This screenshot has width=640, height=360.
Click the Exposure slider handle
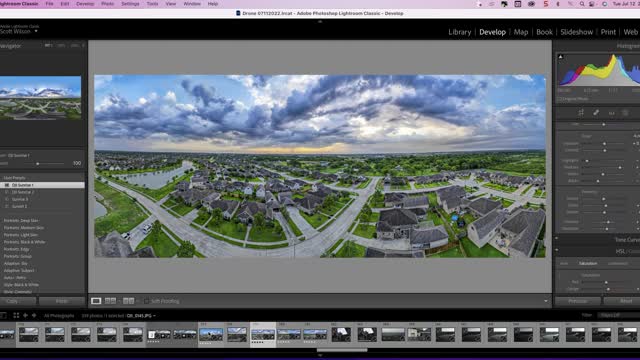click(x=604, y=144)
